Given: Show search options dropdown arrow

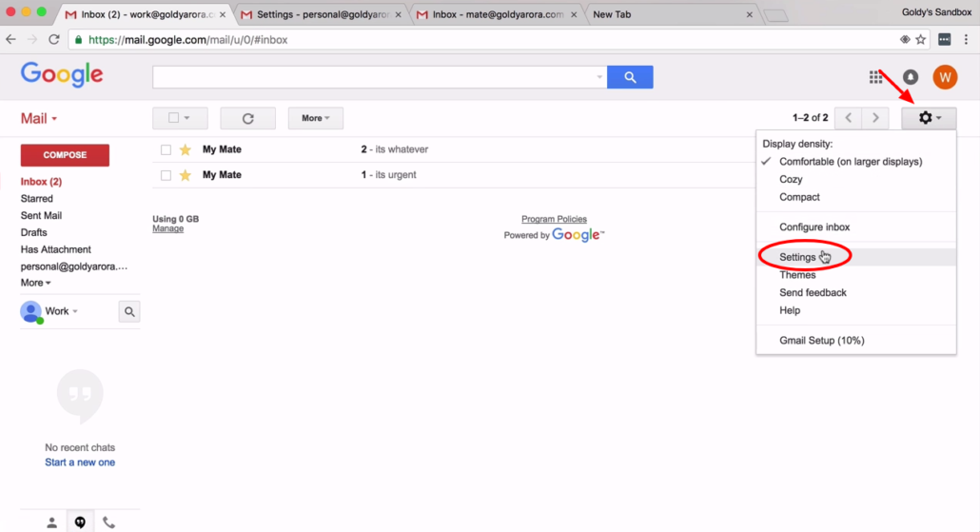Looking at the screenshot, I should pyautogui.click(x=599, y=77).
